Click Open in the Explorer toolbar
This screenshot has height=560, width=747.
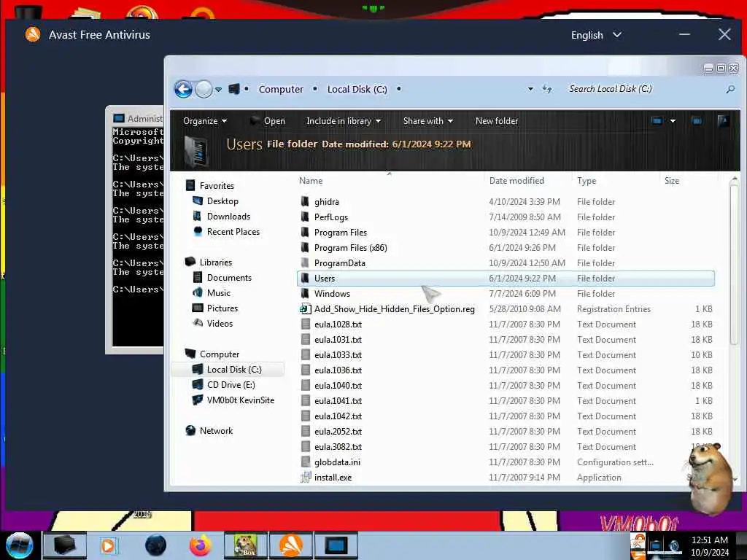(x=268, y=121)
